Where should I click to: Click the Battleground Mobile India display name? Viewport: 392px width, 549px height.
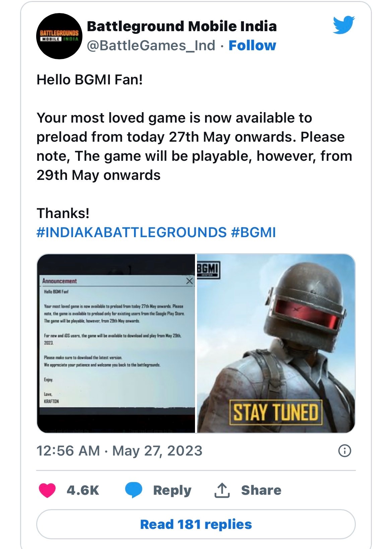(x=182, y=26)
